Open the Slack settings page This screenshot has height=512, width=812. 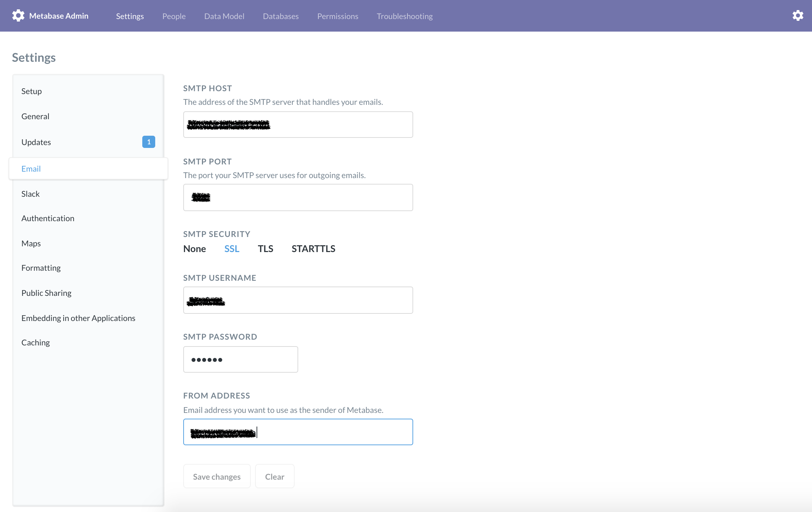(31, 194)
